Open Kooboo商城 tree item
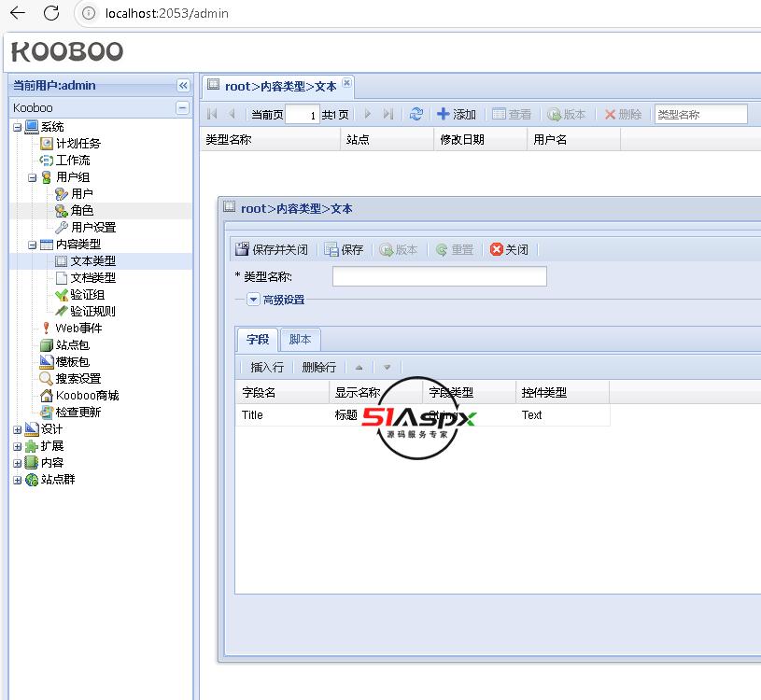 click(x=88, y=396)
